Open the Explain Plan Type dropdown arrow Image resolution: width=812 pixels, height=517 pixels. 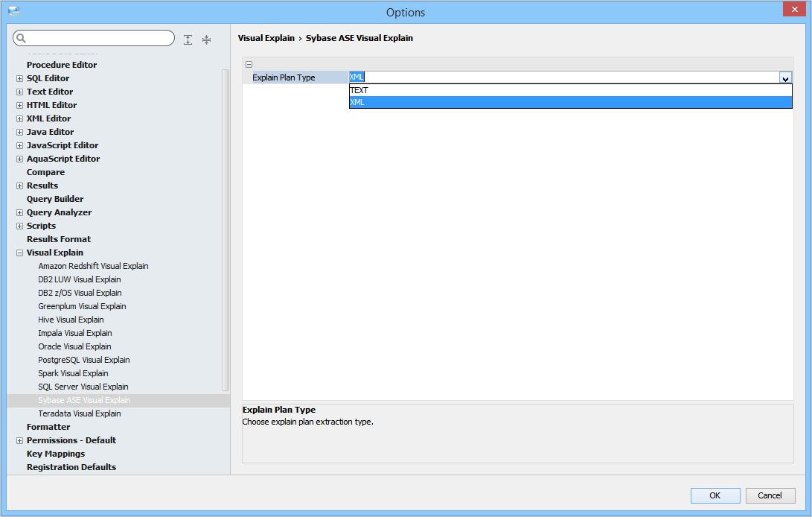(786, 77)
